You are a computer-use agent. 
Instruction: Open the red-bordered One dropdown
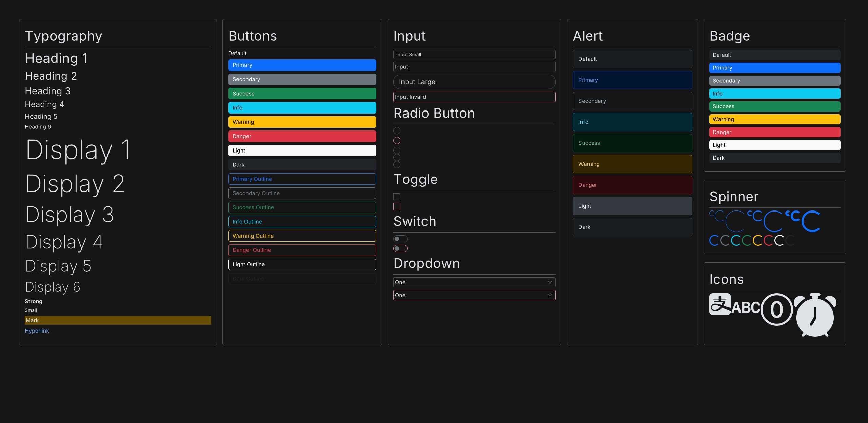click(x=474, y=295)
